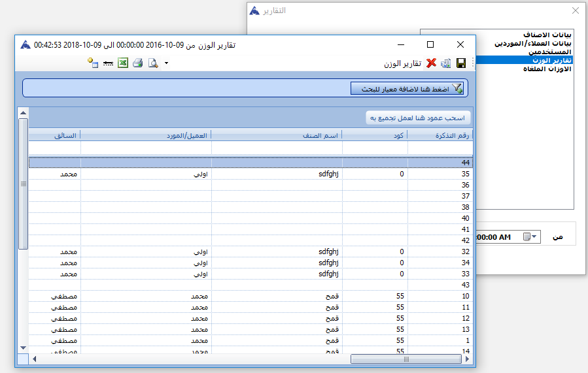Click the report chart icon beside Save
588x373 pixels.
pyautogui.click(x=446, y=63)
